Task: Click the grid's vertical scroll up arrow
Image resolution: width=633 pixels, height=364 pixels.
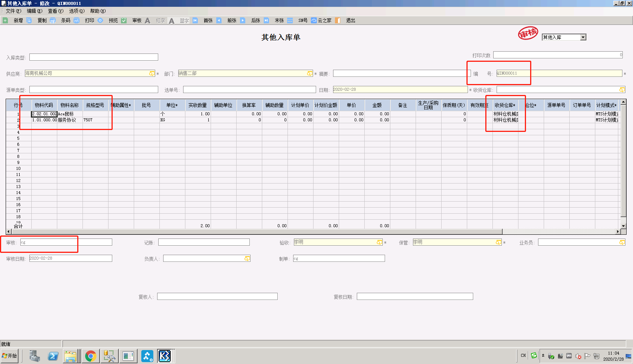Action: click(623, 102)
